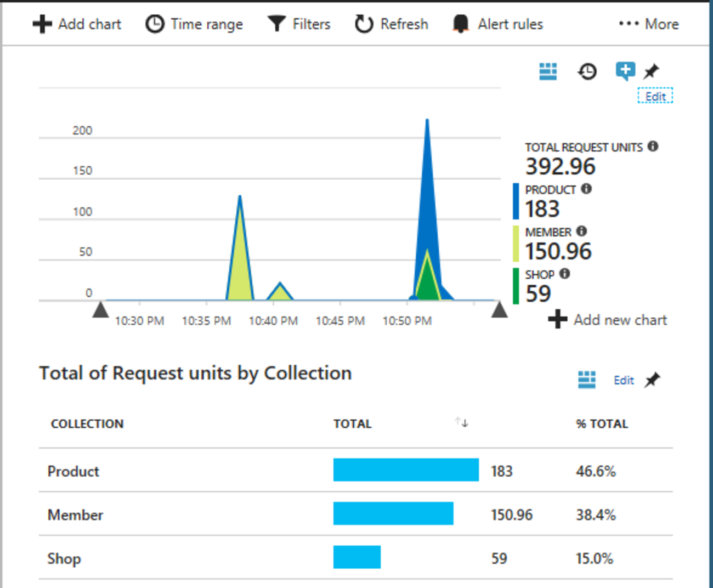The width and height of the screenshot is (713, 588).
Task: Click left time range handle on chart
Action: (x=100, y=310)
